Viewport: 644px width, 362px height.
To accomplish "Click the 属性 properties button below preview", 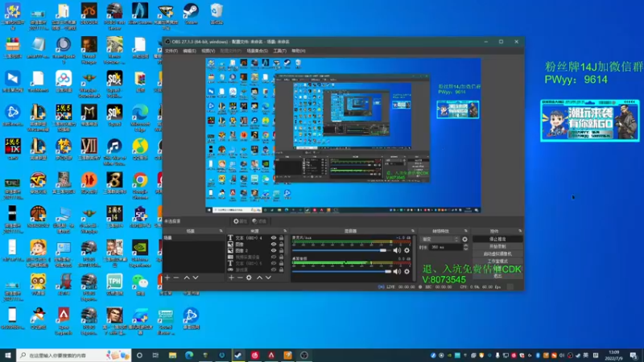I will 240,221.
